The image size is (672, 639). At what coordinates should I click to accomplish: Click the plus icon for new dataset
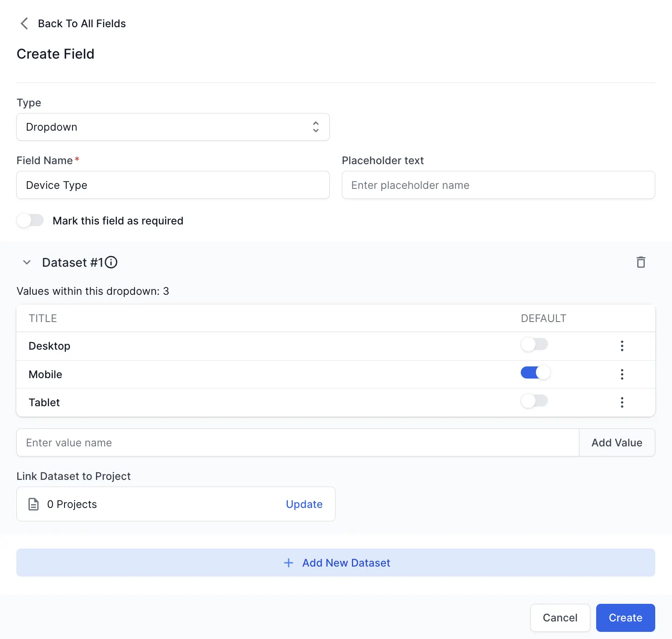click(289, 563)
